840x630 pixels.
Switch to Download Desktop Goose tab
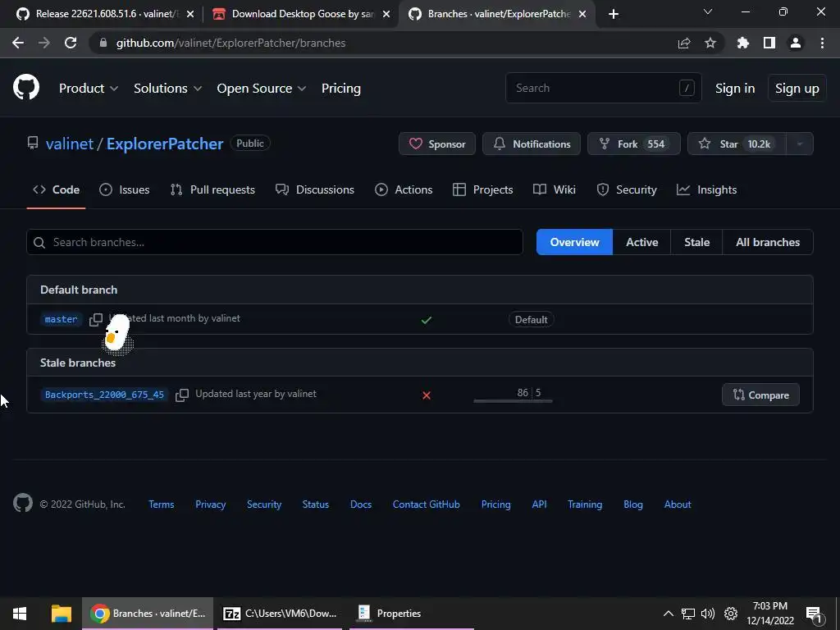300,14
